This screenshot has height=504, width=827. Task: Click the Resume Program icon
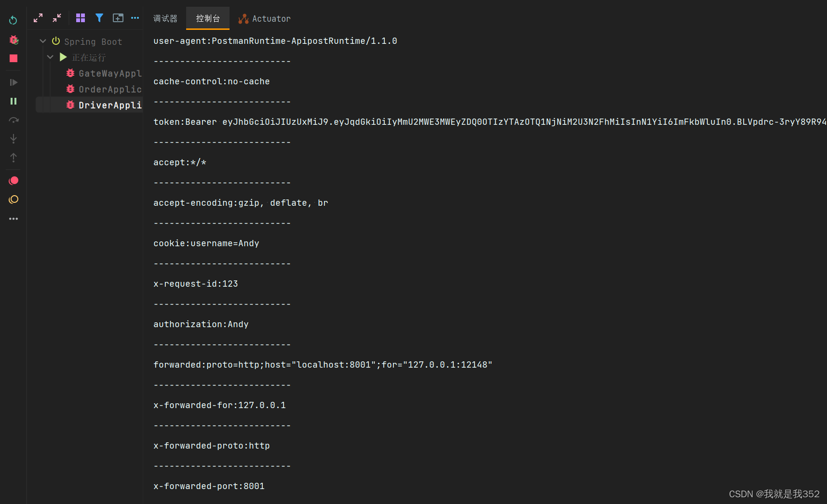(x=13, y=82)
